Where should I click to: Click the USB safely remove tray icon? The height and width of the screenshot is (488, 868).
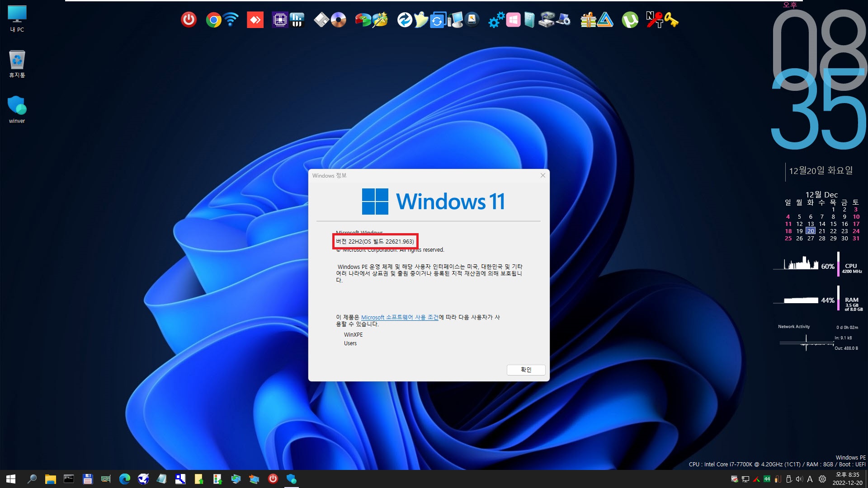click(789, 479)
